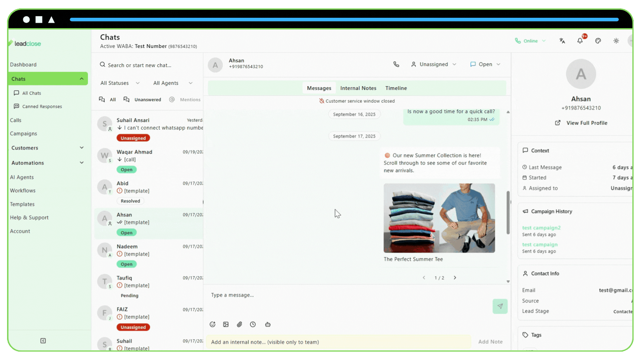This screenshot has height=362, width=644.
Task: Click the Summer Tee product image
Action: coord(439,218)
